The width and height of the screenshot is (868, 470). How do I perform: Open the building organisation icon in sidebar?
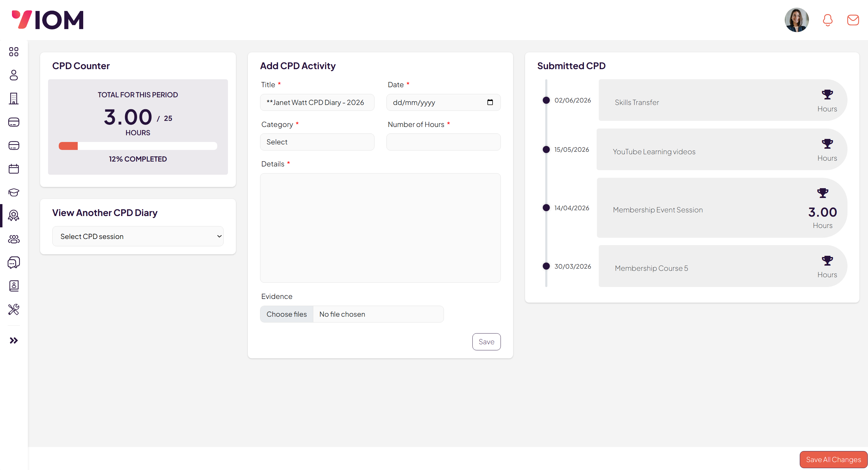(14, 99)
